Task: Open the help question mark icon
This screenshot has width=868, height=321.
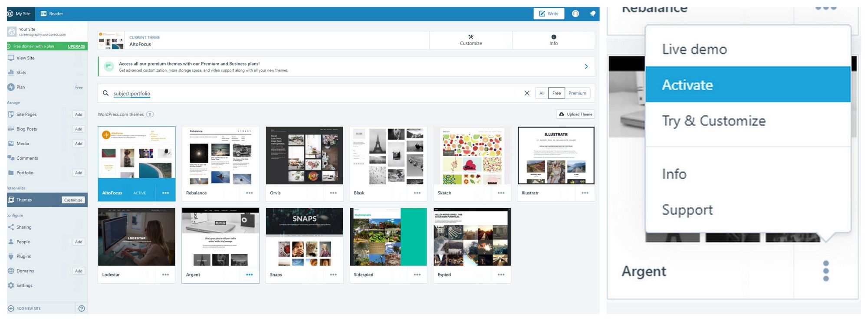Action: 82,308
